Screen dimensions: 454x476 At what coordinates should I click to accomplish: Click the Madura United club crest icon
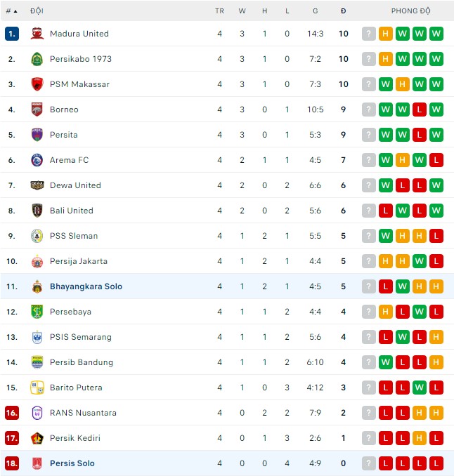[x=37, y=34]
